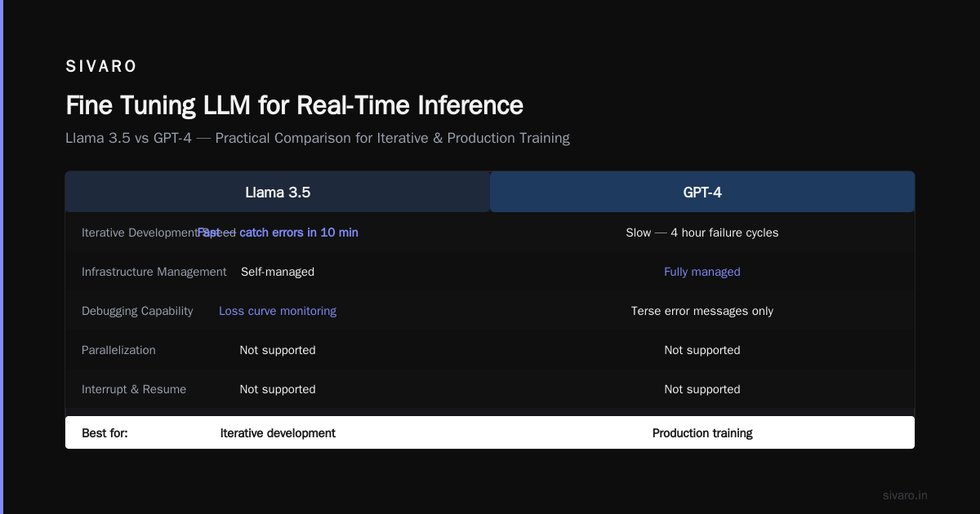Click the Self-managed cell
The image size is (980, 514).
click(278, 272)
